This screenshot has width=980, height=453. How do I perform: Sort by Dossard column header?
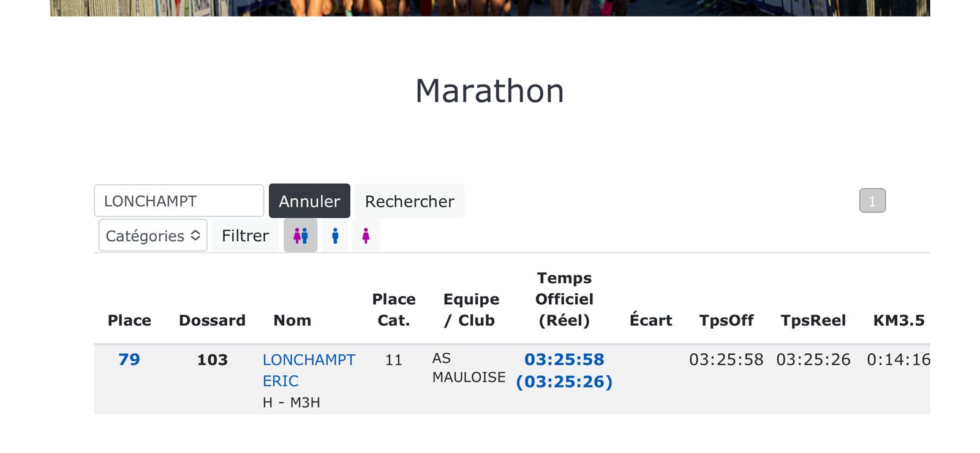click(212, 320)
